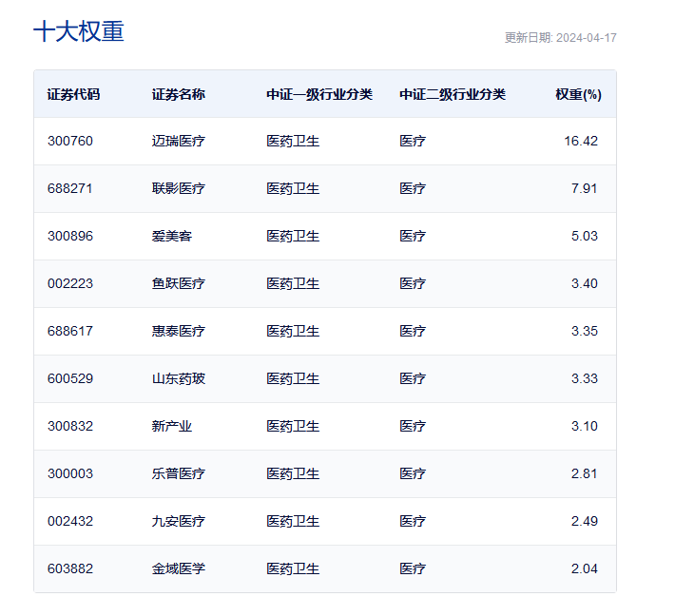Click the 十大权重 heading

[x=79, y=32]
